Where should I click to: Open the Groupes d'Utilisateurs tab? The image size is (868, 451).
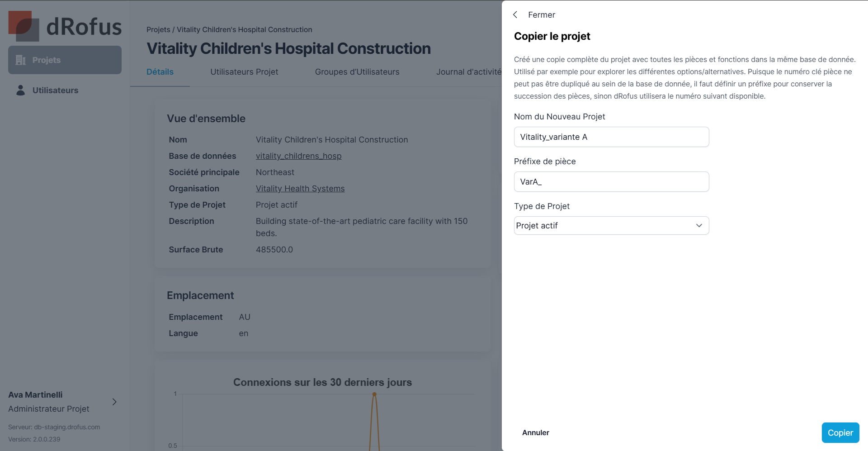point(357,72)
